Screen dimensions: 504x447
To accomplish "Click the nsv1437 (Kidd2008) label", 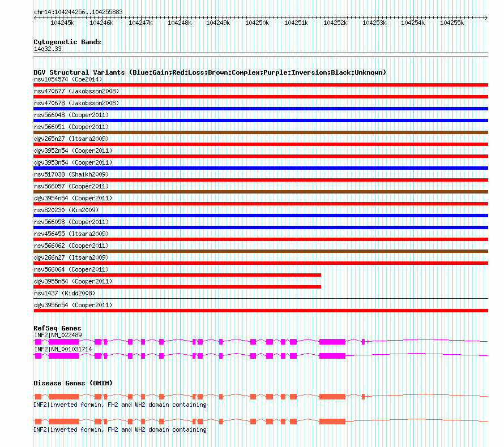I will click(65, 293).
